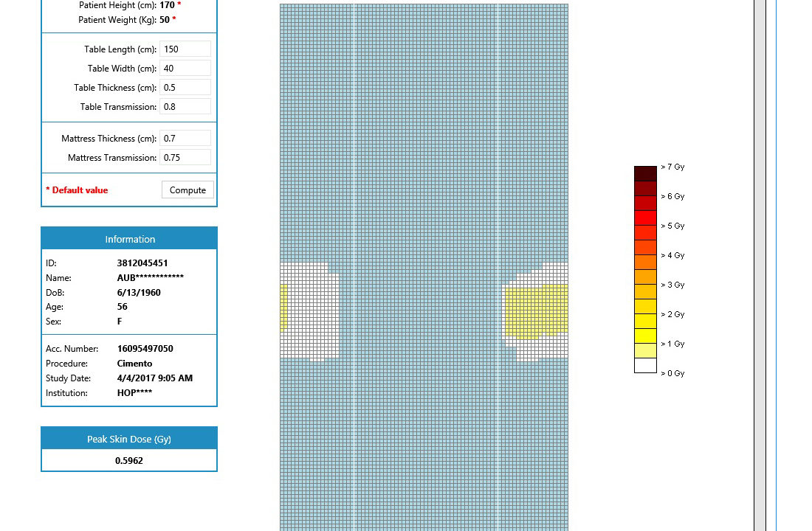Select the patient ID 3812045451 text
This screenshot has width=812, height=531.
[x=142, y=263]
